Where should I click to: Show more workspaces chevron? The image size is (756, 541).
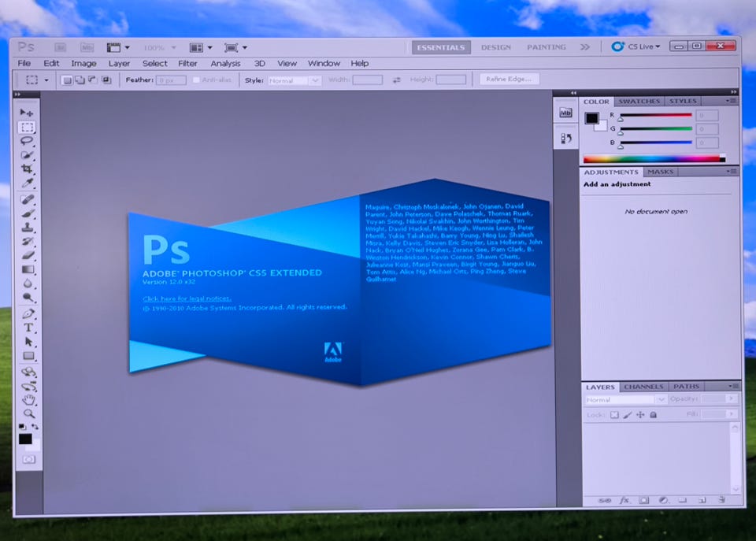(585, 46)
